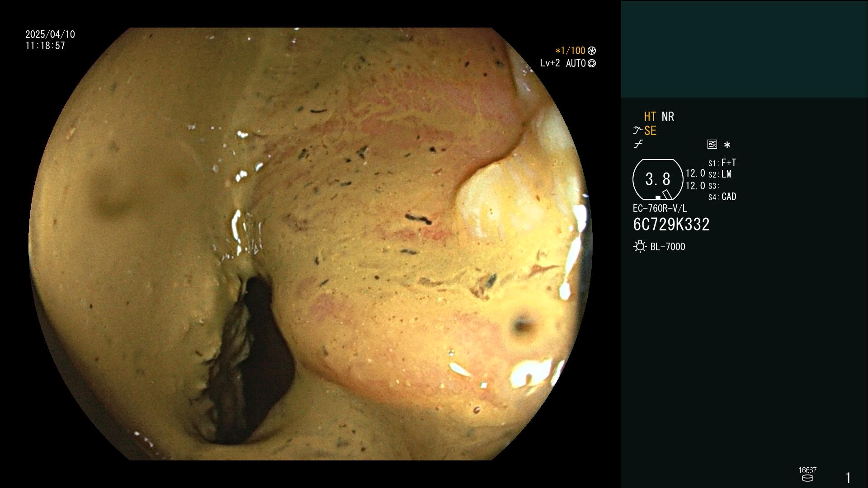Click the serial number 6C729K332
The height and width of the screenshot is (488, 868).
tap(671, 225)
